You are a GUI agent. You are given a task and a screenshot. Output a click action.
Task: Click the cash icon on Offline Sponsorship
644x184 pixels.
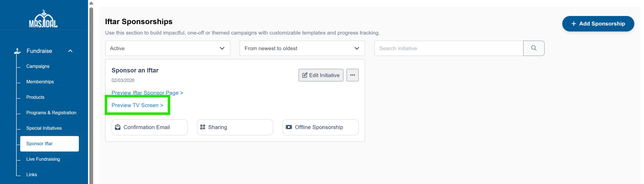click(x=289, y=127)
